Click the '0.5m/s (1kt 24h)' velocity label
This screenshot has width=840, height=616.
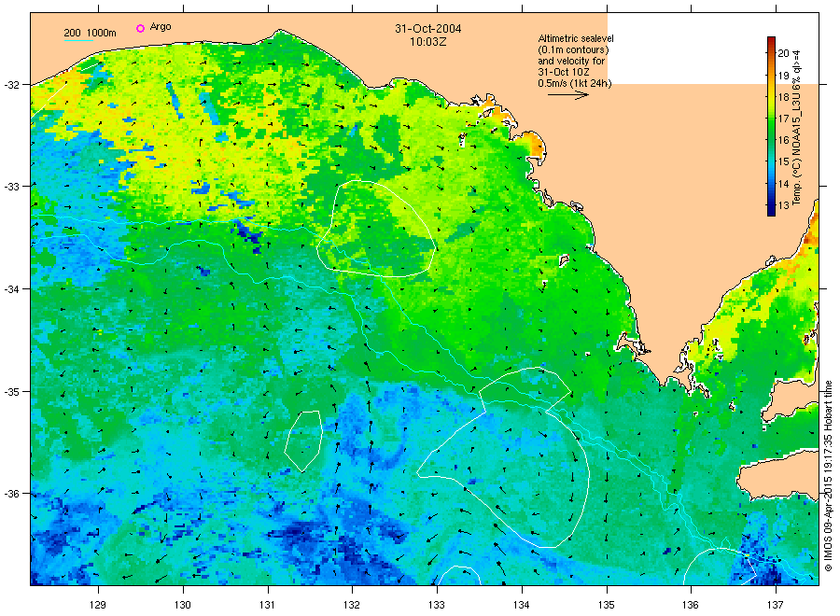(x=574, y=83)
